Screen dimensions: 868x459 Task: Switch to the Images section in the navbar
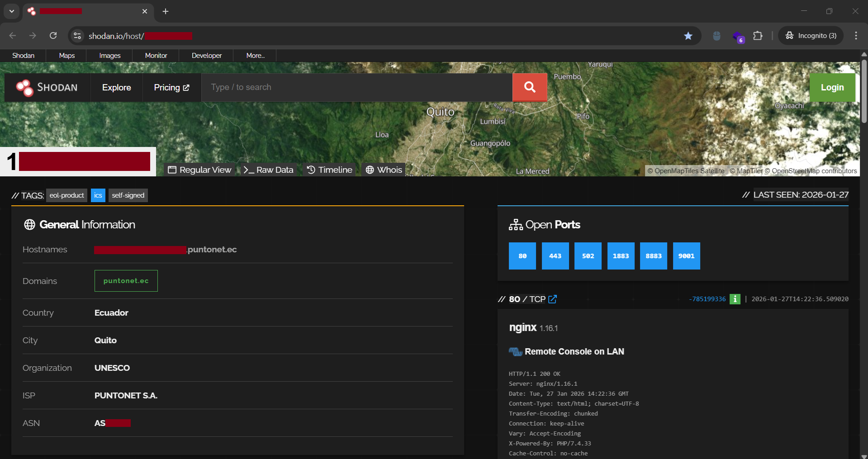[109, 55]
